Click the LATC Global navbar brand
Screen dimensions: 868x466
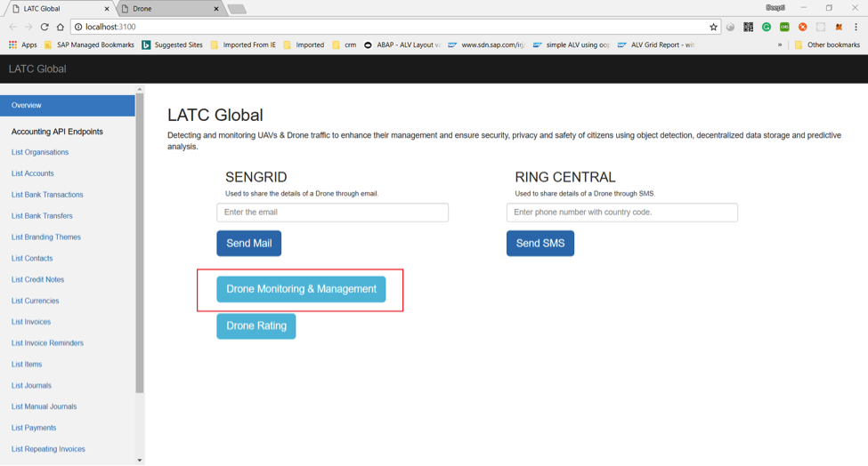point(37,69)
